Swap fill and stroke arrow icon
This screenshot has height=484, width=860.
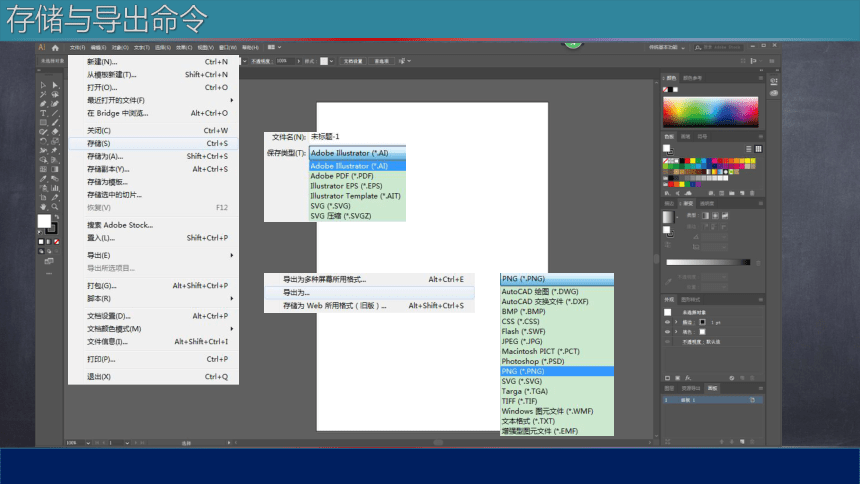click(56, 217)
